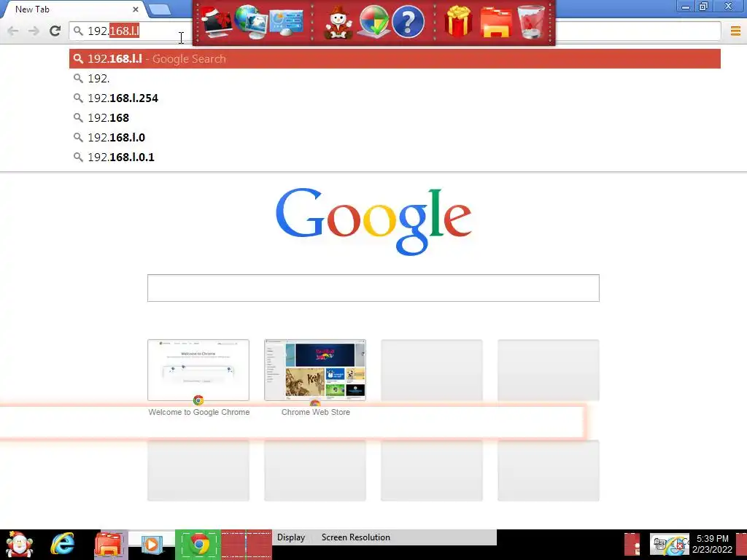Screen dimensions: 747x560
Task: Click the 'Chrome Web Store' link text
Action: (315, 412)
